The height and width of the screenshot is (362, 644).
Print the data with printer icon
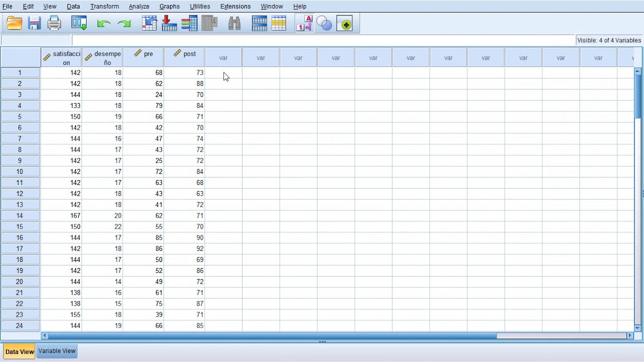click(54, 23)
